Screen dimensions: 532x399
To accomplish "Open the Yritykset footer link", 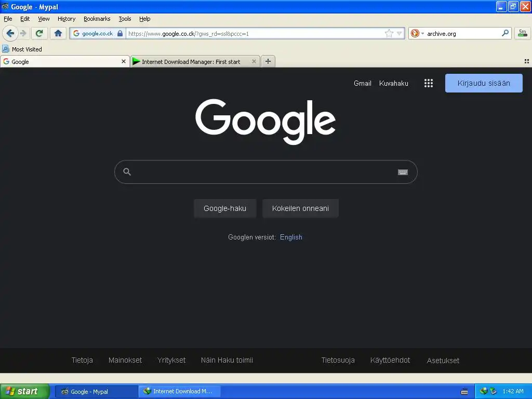I will click(171, 360).
